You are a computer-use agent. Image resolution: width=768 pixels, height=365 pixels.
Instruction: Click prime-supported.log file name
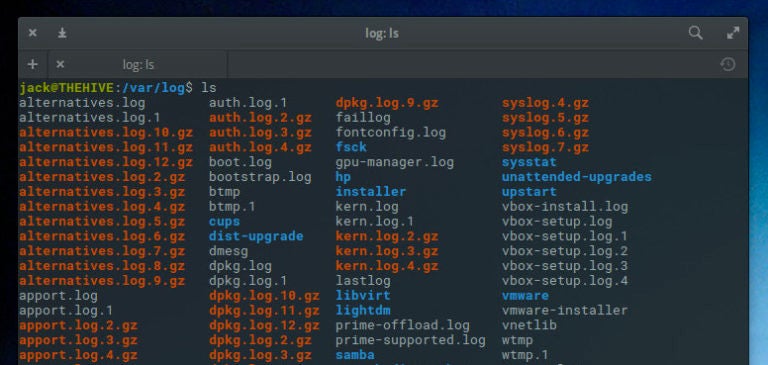[410, 340]
